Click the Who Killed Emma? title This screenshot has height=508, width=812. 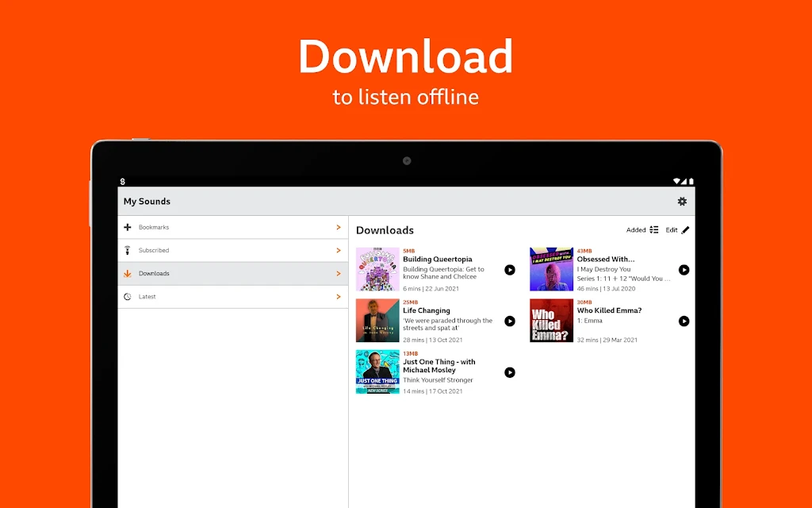pyautogui.click(x=609, y=310)
